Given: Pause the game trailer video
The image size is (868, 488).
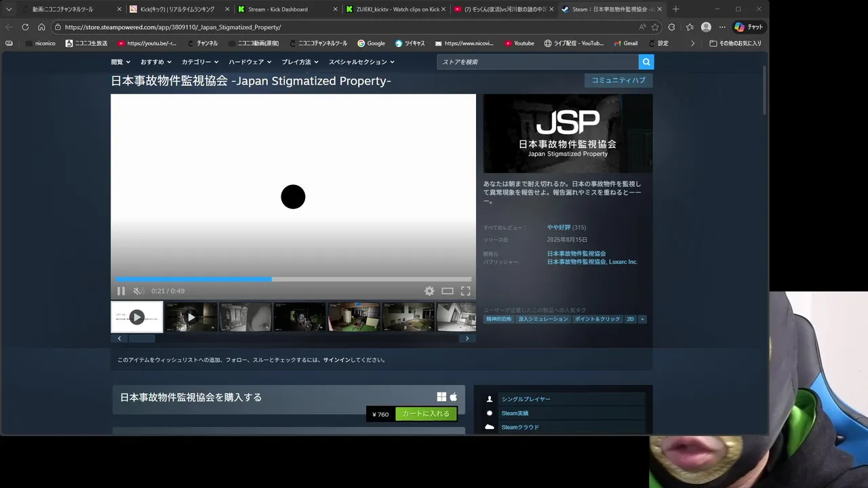Looking at the screenshot, I should point(121,291).
